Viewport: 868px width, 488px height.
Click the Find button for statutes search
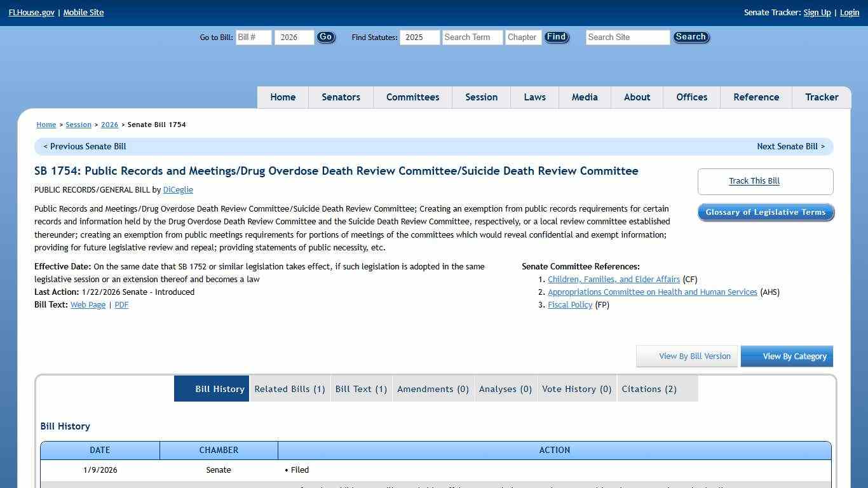click(555, 37)
